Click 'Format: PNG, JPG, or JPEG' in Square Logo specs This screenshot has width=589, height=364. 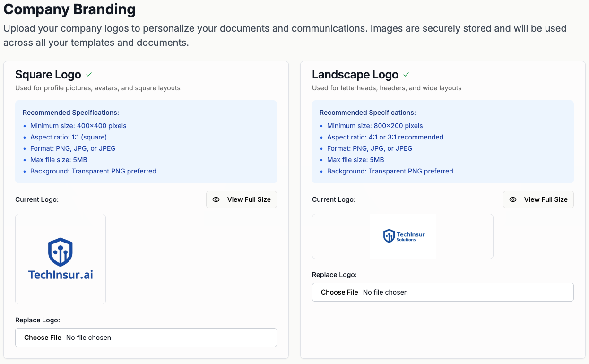click(x=73, y=148)
